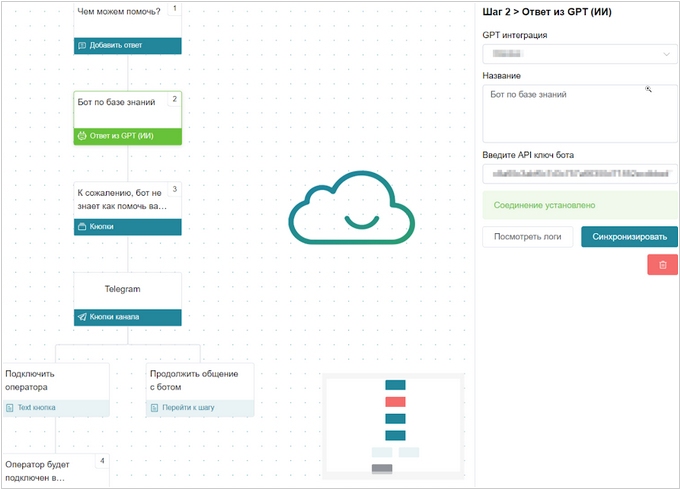
Task: Select the 'К сожалению, бот не знает' step
Action: (128, 198)
